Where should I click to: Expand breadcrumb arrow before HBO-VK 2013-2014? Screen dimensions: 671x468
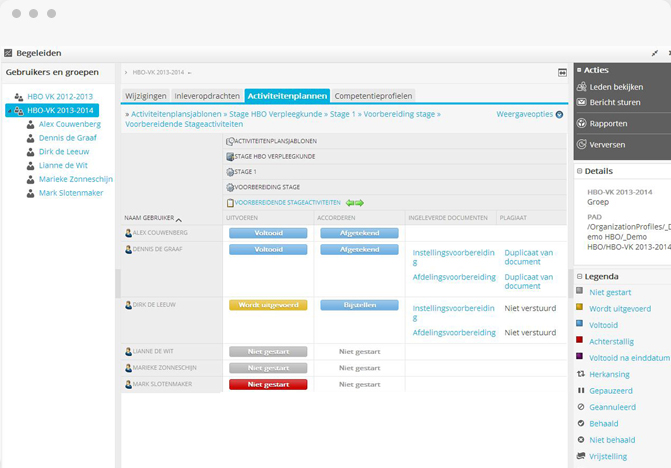(126, 72)
